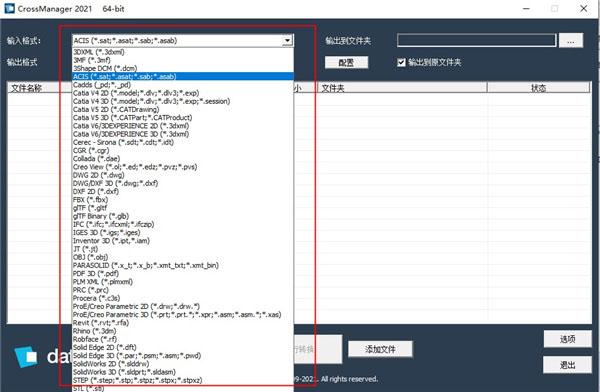The width and height of the screenshot is (600, 392).
Task: Select Collada (*.dae) format
Action: pyautogui.click(x=183, y=158)
